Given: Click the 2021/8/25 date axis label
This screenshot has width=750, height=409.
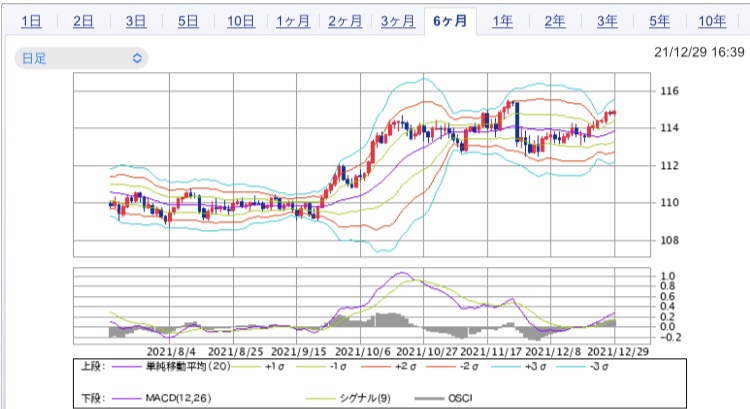Looking at the screenshot, I should 235,352.
